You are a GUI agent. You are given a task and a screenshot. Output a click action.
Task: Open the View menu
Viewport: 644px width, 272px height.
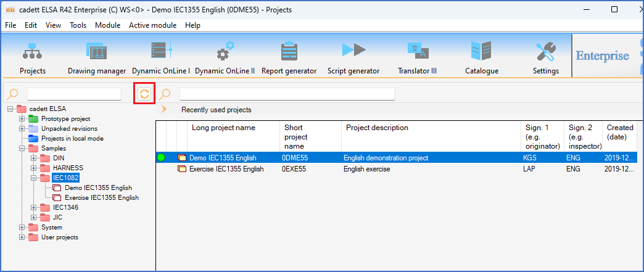coord(54,25)
